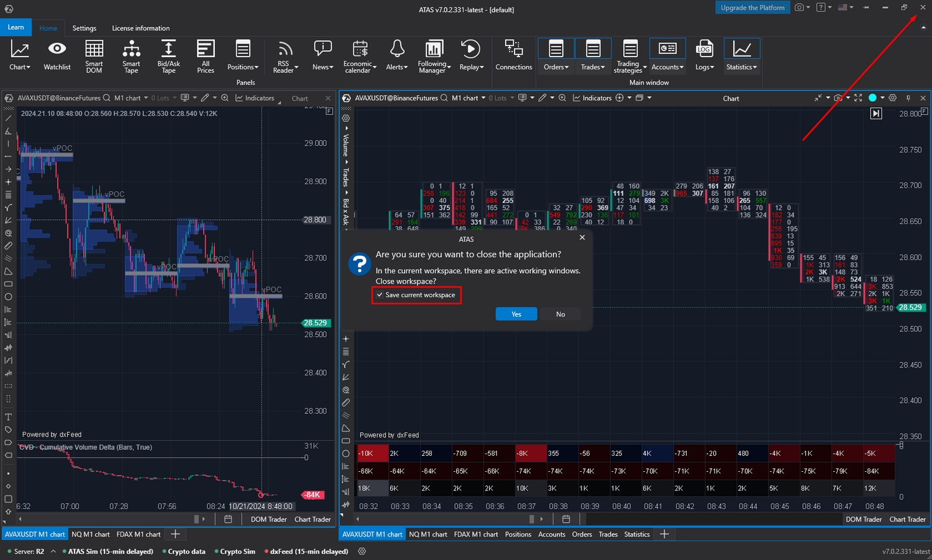The height and width of the screenshot is (560, 932).
Task: Open the Economic calendar
Action: [x=359, y=56]
